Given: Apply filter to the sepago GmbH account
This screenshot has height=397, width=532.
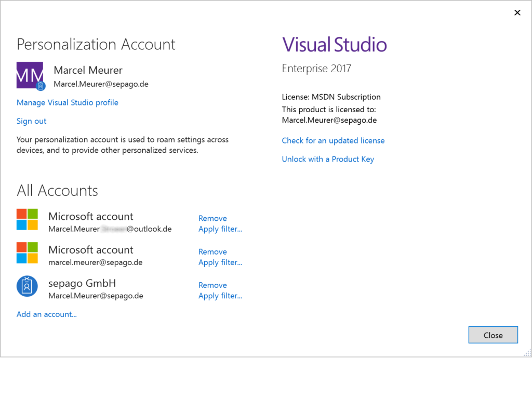Looking at the screenshot, I should [x=220, y=296].
